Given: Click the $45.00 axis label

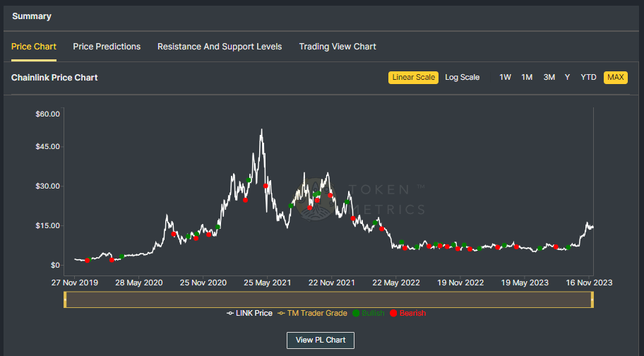Looking at the screenshot, I should point(47,147).
